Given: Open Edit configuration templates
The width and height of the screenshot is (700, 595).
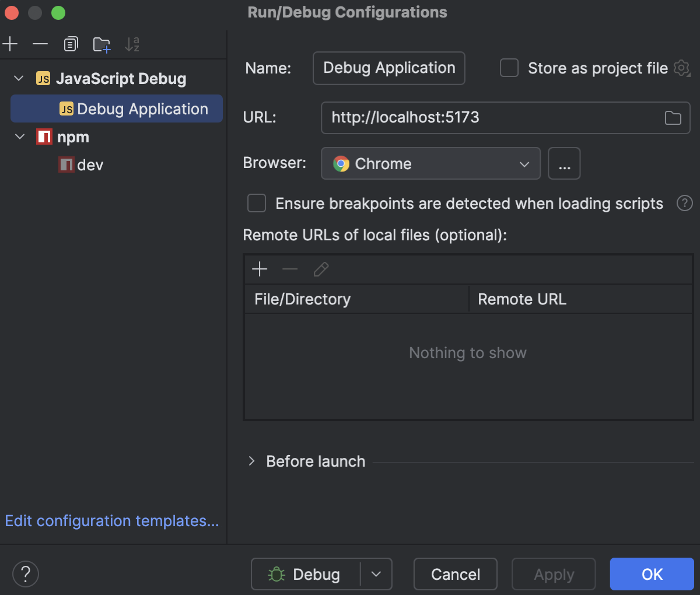Looking at the screenshot, I should [x=111, y=520].
